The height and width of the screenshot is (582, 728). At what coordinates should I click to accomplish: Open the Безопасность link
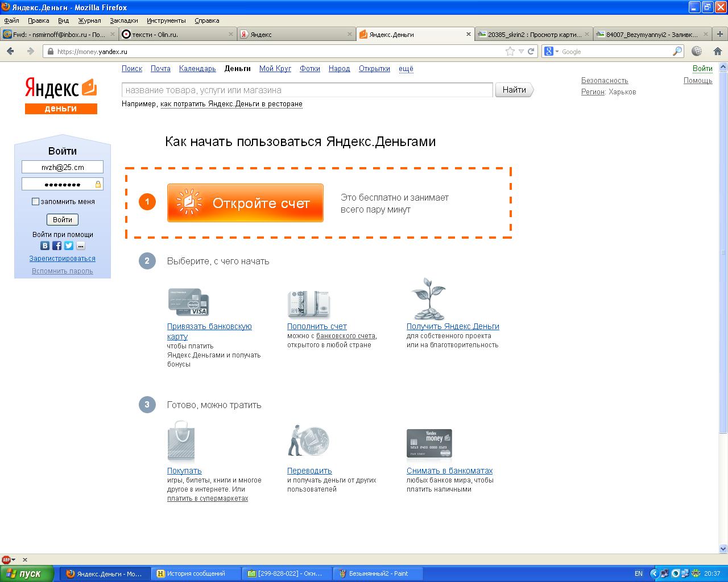click(605, 81)
